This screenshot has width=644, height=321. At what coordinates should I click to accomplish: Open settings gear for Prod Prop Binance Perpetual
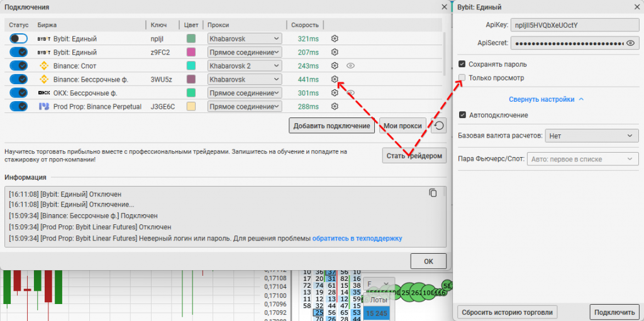pos(335,107)
